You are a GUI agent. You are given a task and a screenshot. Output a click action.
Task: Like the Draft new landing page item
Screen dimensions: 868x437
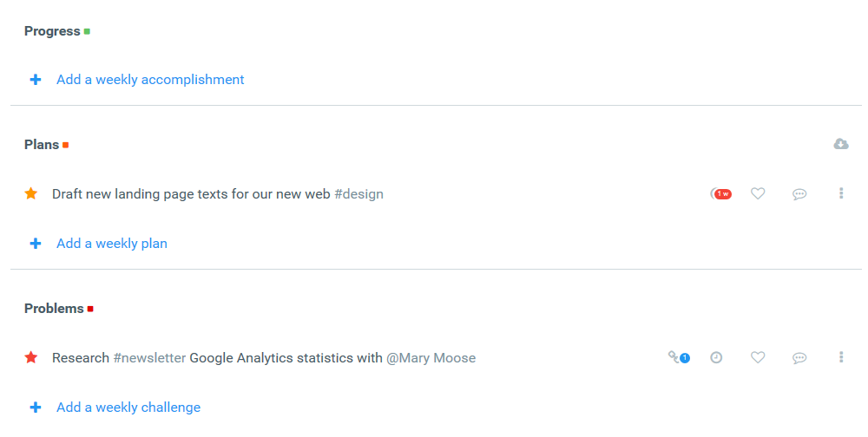[758, 193]
